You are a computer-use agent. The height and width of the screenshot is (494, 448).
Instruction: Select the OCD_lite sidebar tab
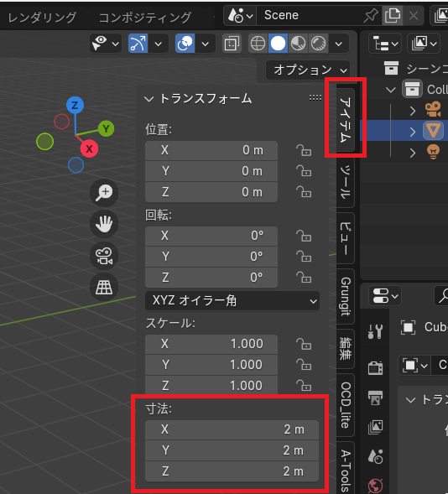[x=346, y=405]
